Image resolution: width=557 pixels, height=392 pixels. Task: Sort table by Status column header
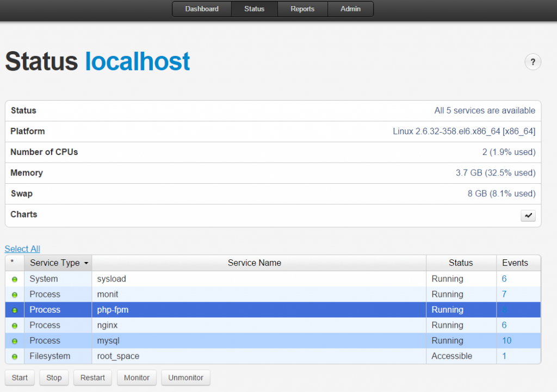(461, 263)
